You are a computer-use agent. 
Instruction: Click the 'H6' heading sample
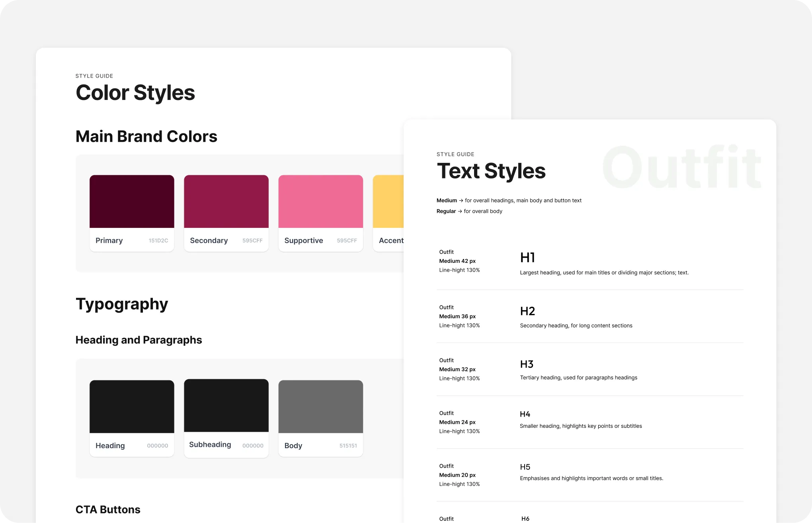525,519
